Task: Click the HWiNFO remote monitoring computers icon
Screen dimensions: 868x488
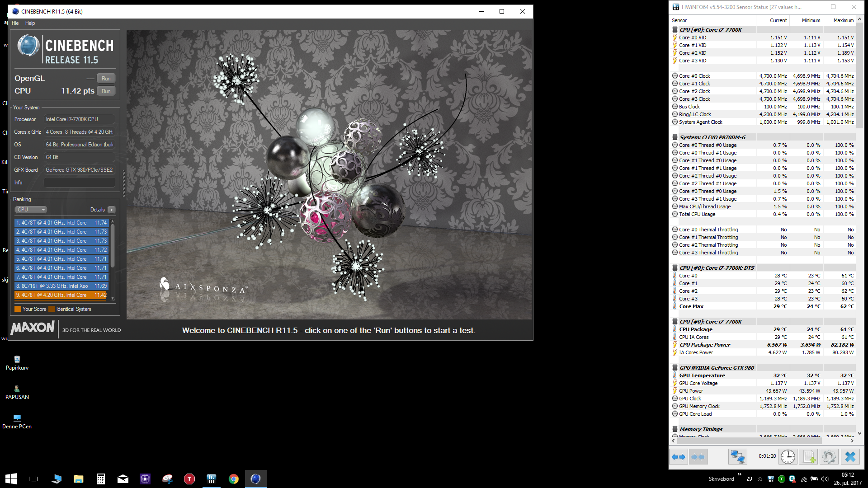Action: [x=737, y=457]
